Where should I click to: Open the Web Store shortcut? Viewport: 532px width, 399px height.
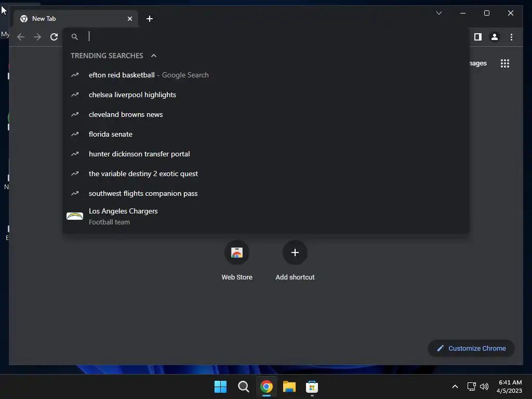click(237, 260)
